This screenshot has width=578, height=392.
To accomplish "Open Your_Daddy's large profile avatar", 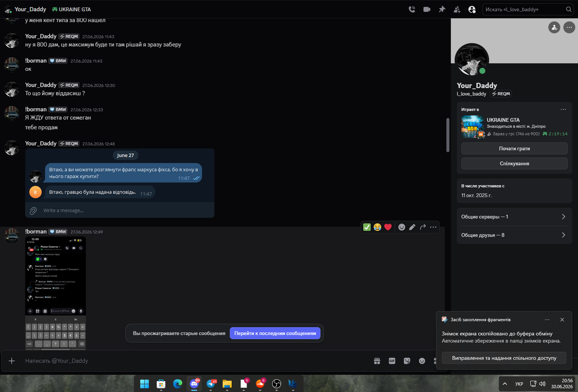I will click(x=471, y=60).
